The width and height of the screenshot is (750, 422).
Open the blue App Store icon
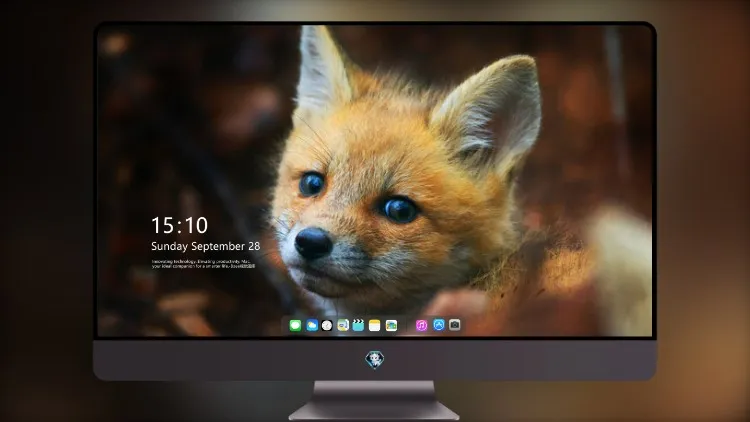(439, 325)
